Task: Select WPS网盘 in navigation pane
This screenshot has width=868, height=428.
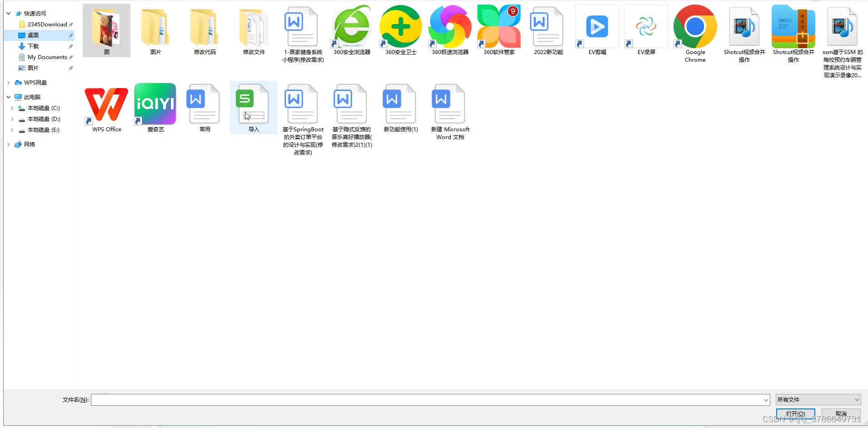Action: (35, 83)
